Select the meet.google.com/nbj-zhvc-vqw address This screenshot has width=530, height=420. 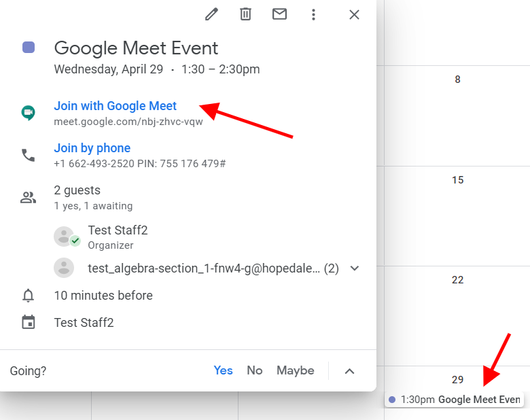tap(128, 122)
